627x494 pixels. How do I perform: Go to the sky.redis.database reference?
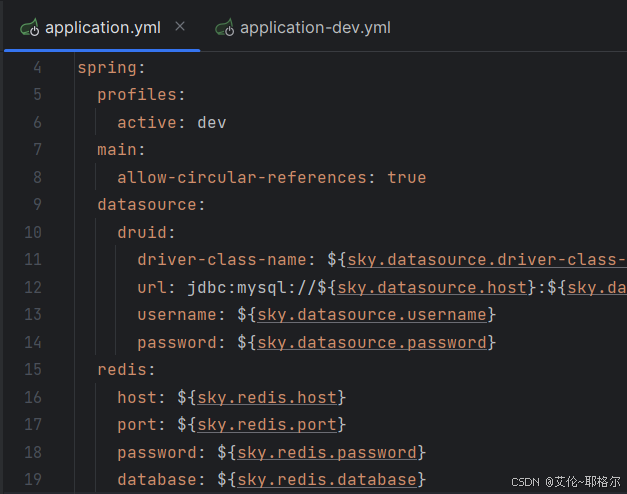click(x=327, y=480)
